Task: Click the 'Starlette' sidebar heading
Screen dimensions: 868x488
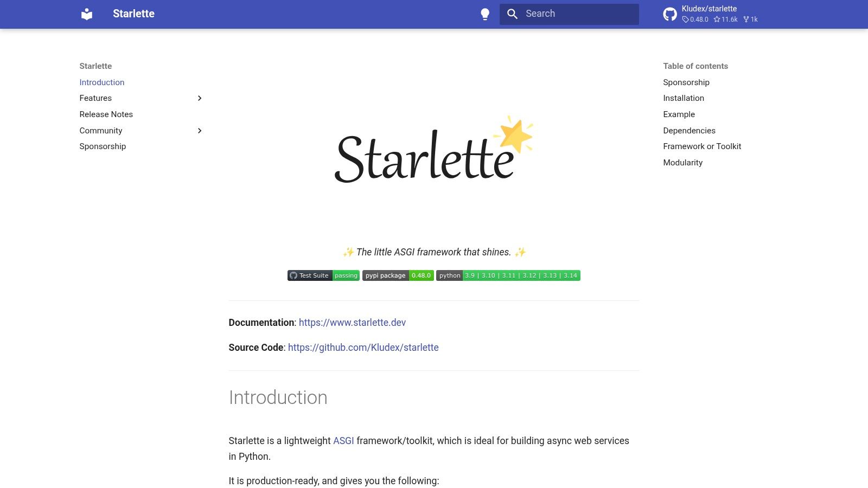Action: [x=95, y=66]
